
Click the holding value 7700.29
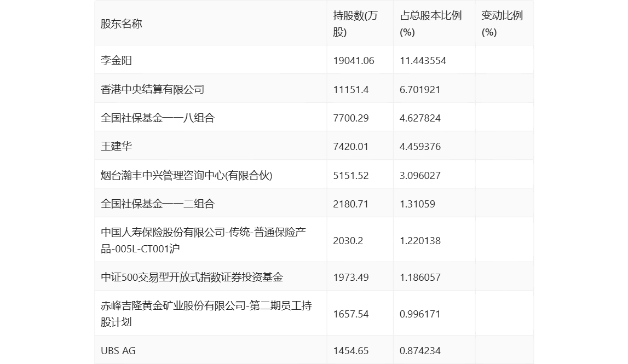coord(351,118)
